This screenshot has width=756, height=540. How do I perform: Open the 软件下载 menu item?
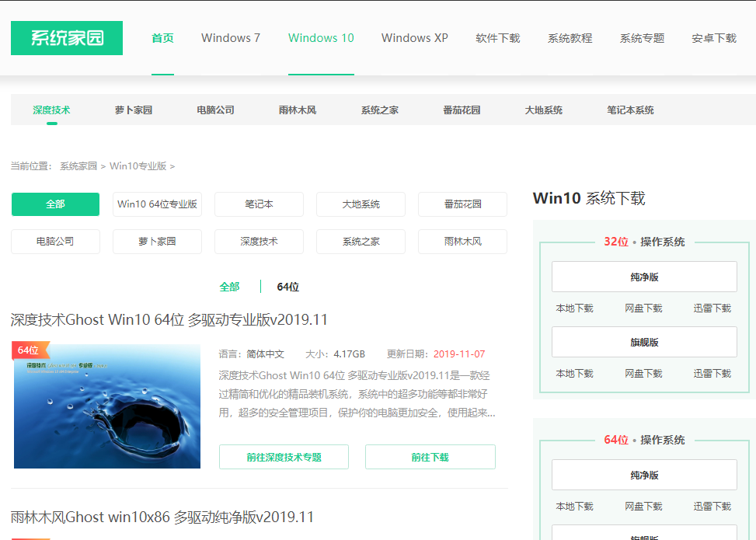point(497,37)
